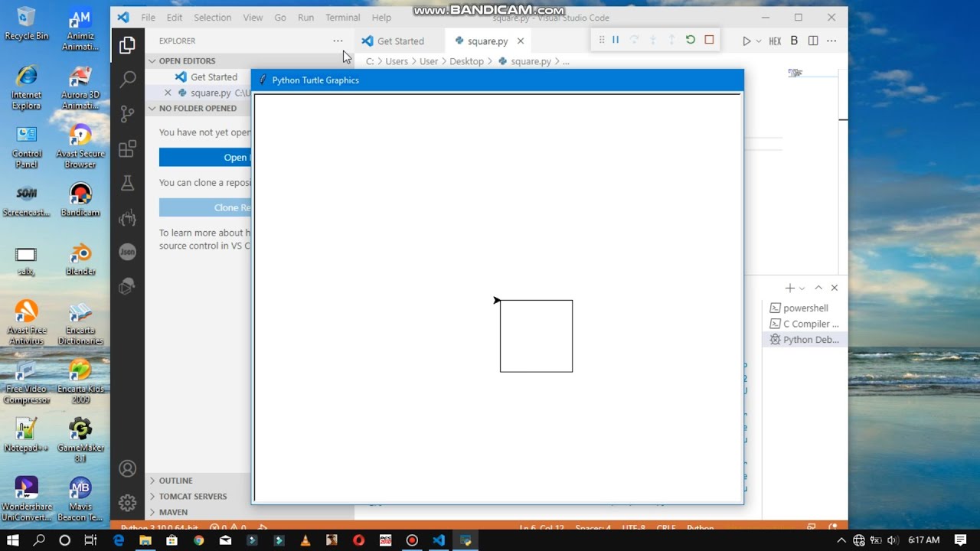Open Blender desktop shortcut
Viewport: 980px width, 551px height.
pos(80,259)
